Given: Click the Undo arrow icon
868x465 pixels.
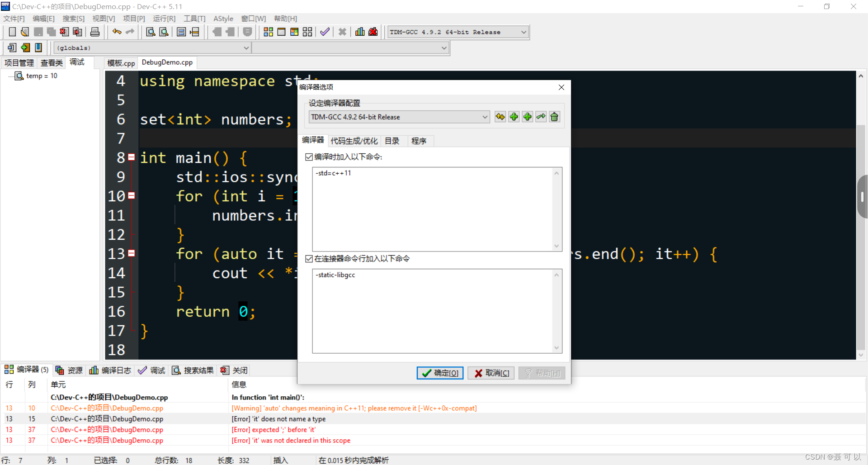Looking at the screenshot, I should click(116, 32).
